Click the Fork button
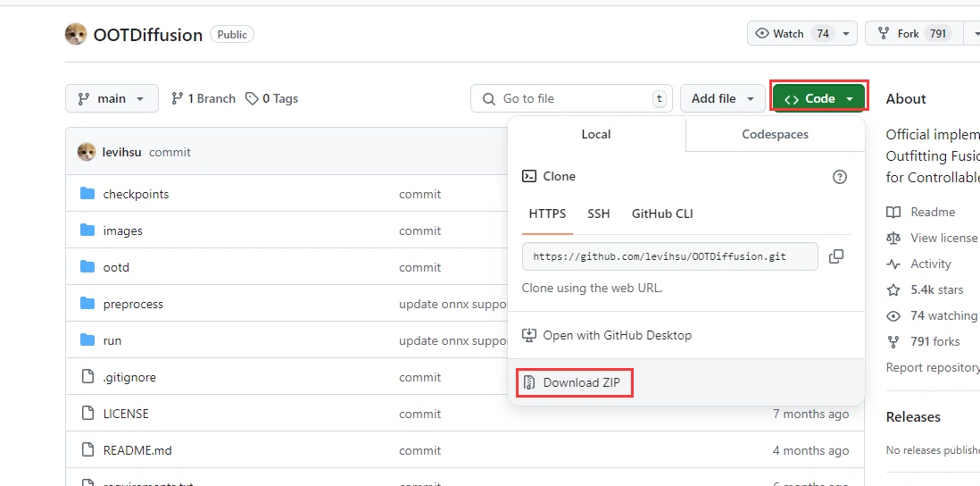The image size is (980, 486). click(913, 34)
